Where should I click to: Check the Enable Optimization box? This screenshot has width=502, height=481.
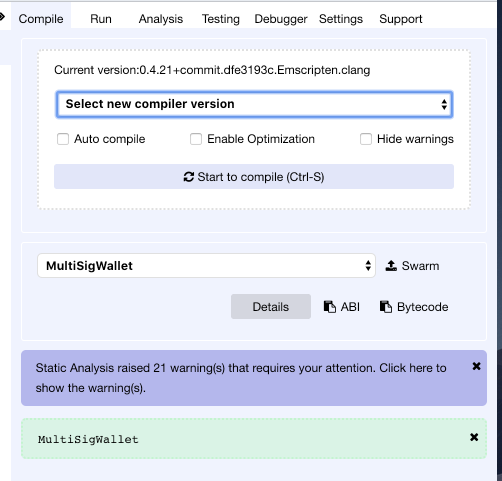tap(196, 139)
